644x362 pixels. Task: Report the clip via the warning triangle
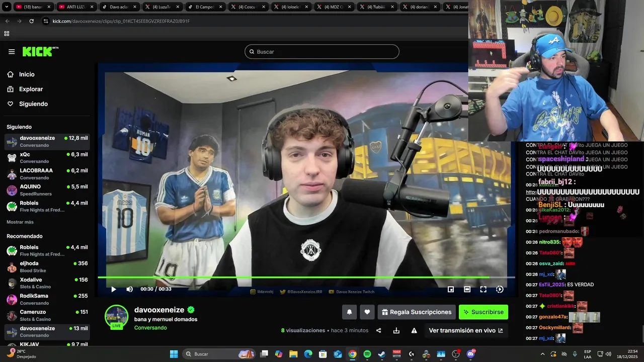point(414,330)
